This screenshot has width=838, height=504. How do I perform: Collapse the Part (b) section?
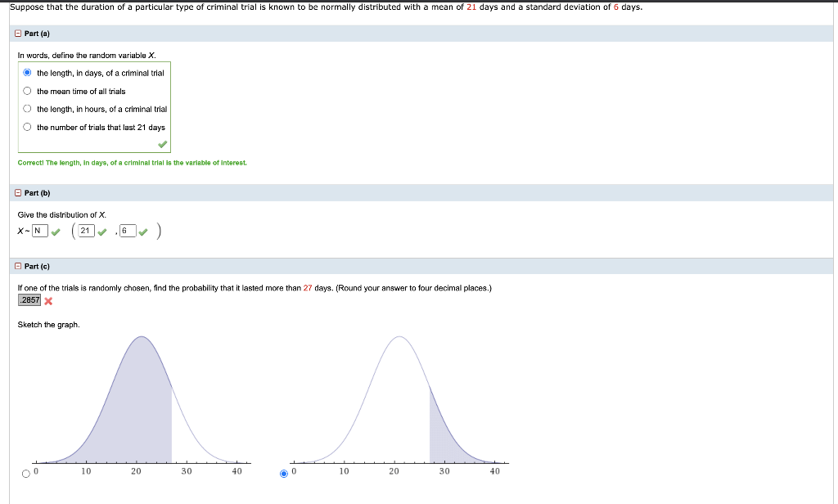(18, 193)
